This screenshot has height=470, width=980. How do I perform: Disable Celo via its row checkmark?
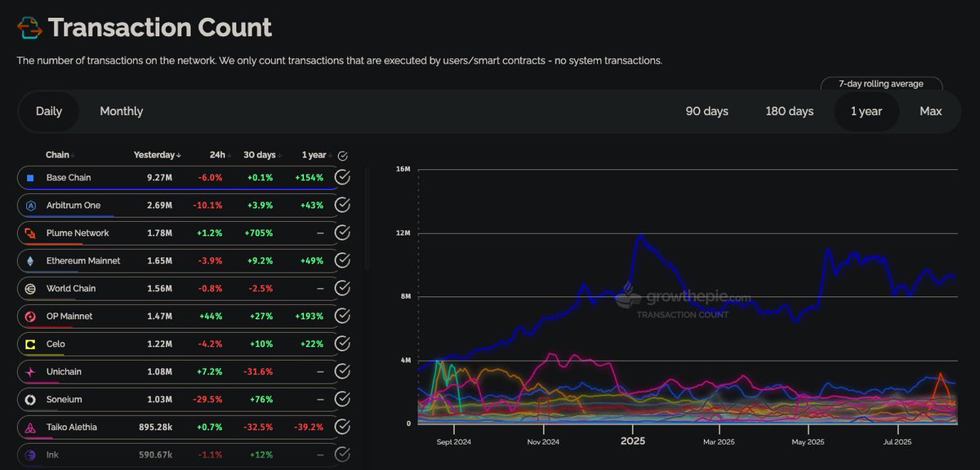tap(343, 344)
